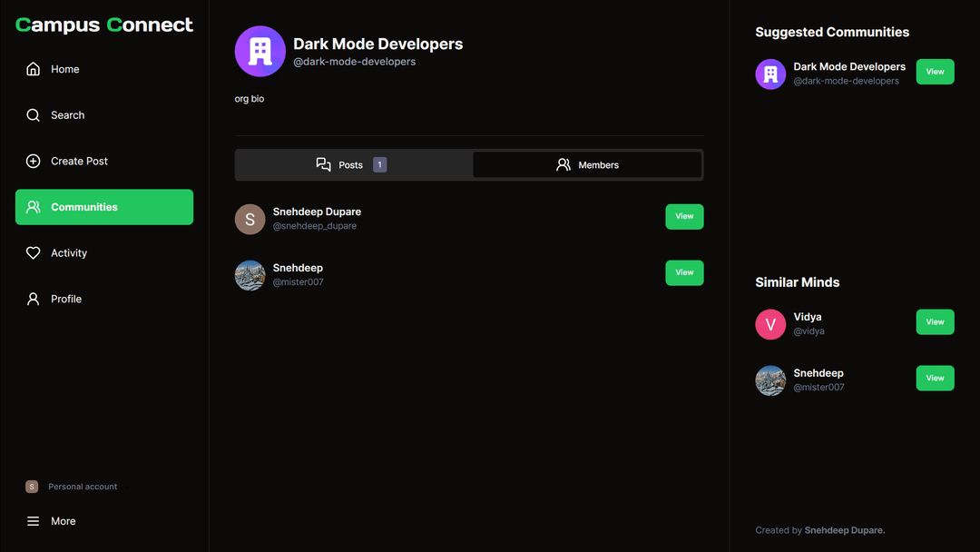View Snehdeep under Similar Minds
Image resolution: width=980 pixels, height=552 pixels.
[x=935, y=379]
